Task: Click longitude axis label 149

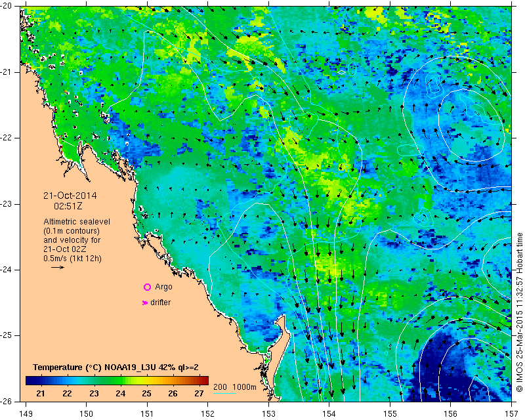Action: click(26, 414)
